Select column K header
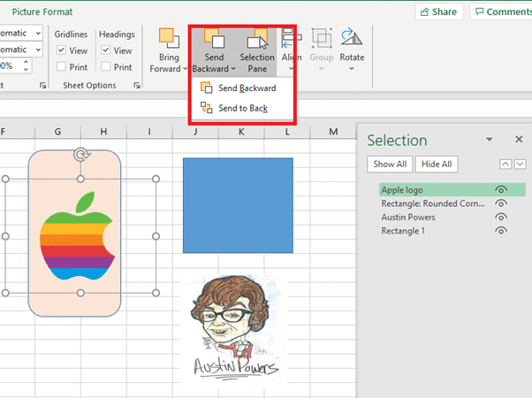The image size is (532, 398). click(241, 132)
